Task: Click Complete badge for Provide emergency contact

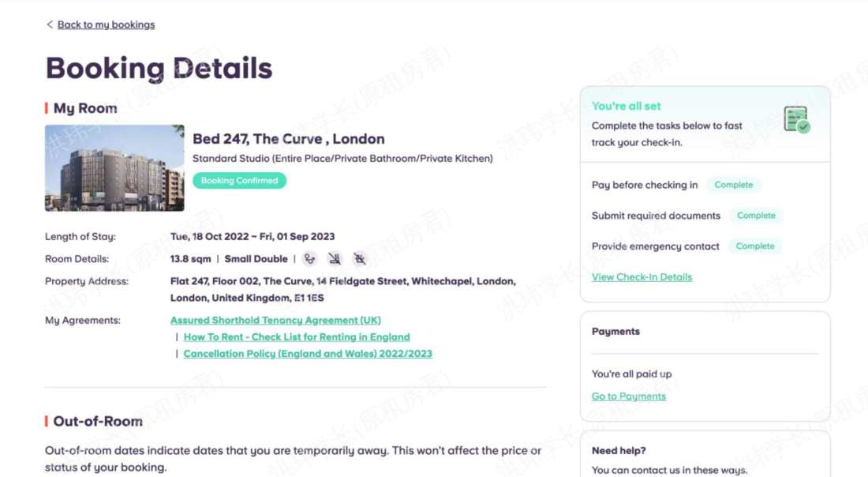Action: [755, 246]
